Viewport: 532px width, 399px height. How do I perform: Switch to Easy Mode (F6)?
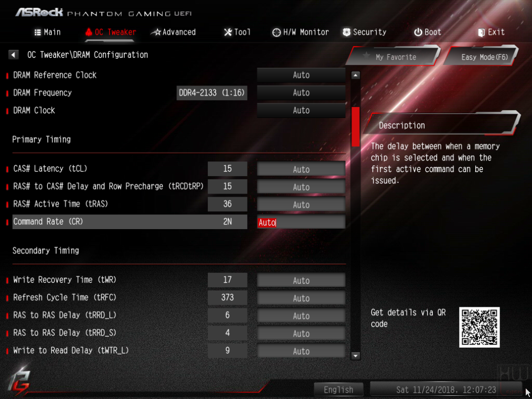[x=482, y=57]
